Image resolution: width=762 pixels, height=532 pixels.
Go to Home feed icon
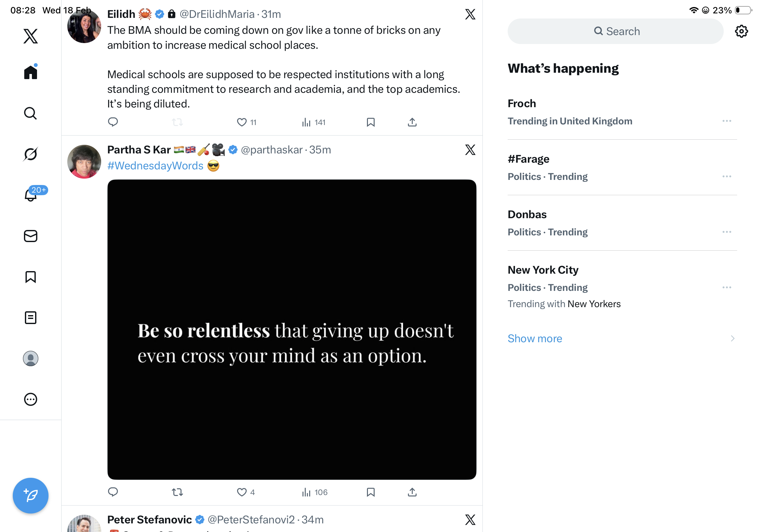pos(31,72)
